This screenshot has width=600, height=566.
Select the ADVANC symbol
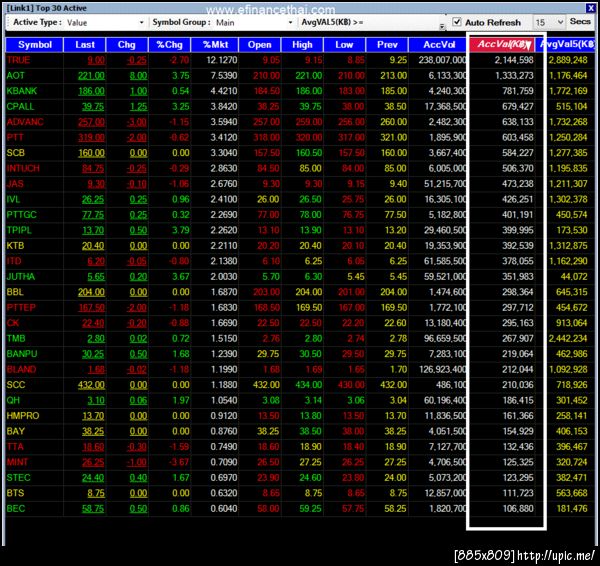pyautogui.click(x=25, y=122)
